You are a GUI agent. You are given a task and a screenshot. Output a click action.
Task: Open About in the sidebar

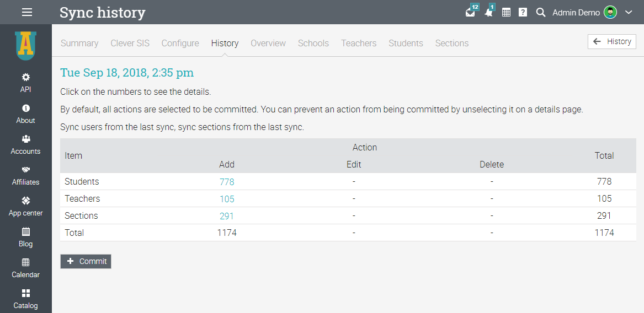pos(26,114)
